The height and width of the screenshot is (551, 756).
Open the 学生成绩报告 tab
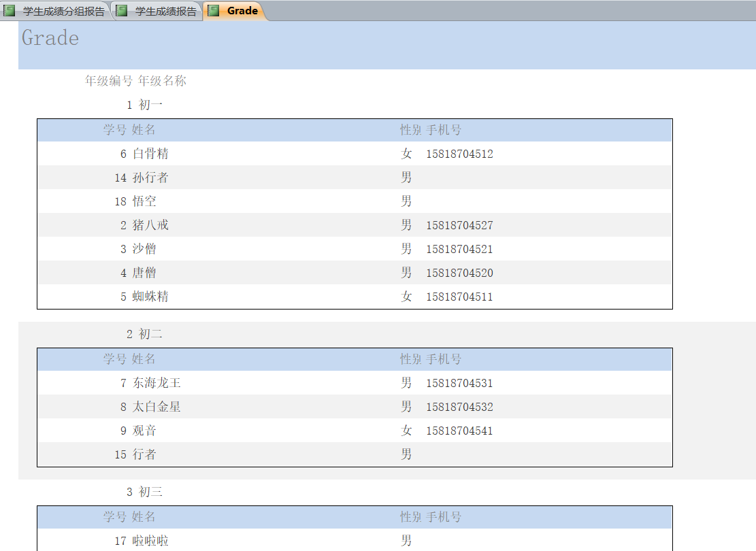pos(165,11)
